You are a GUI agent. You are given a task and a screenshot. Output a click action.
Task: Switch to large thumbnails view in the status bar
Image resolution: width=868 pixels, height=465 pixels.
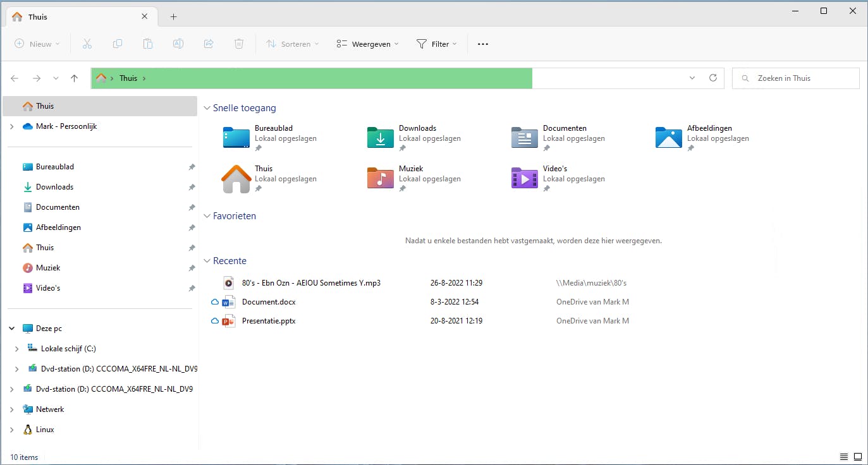click(x=858, y=457)
